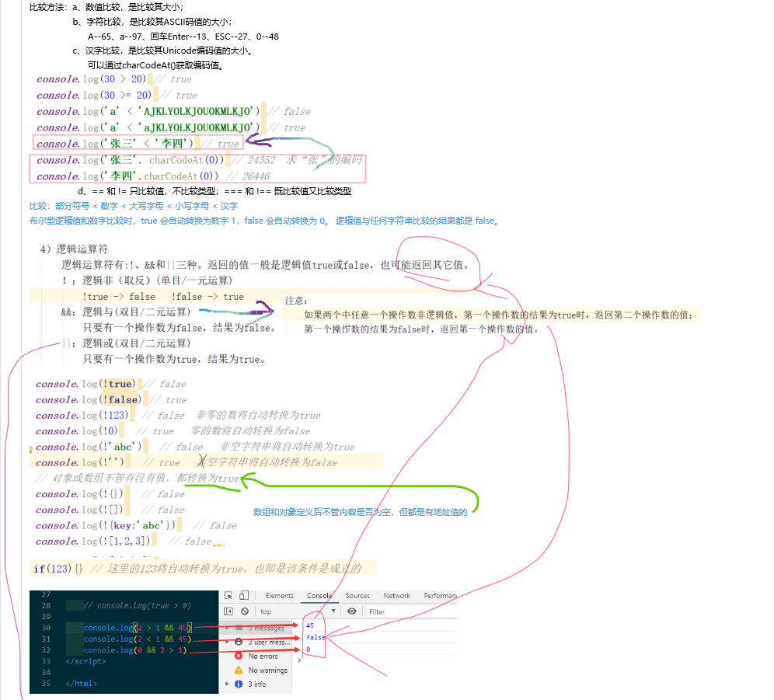Click the user messages person icon

239,642
